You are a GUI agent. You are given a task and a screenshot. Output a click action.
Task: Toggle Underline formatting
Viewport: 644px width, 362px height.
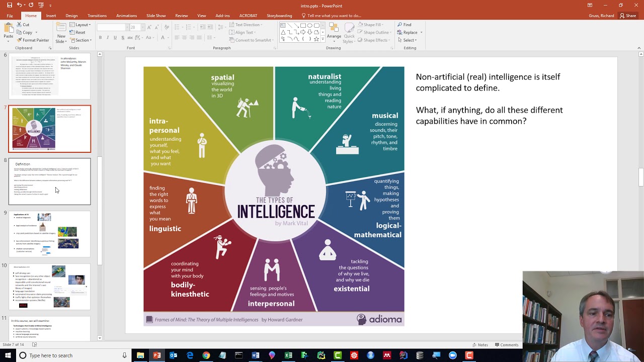pyautogui.click(x=115, y=38)
